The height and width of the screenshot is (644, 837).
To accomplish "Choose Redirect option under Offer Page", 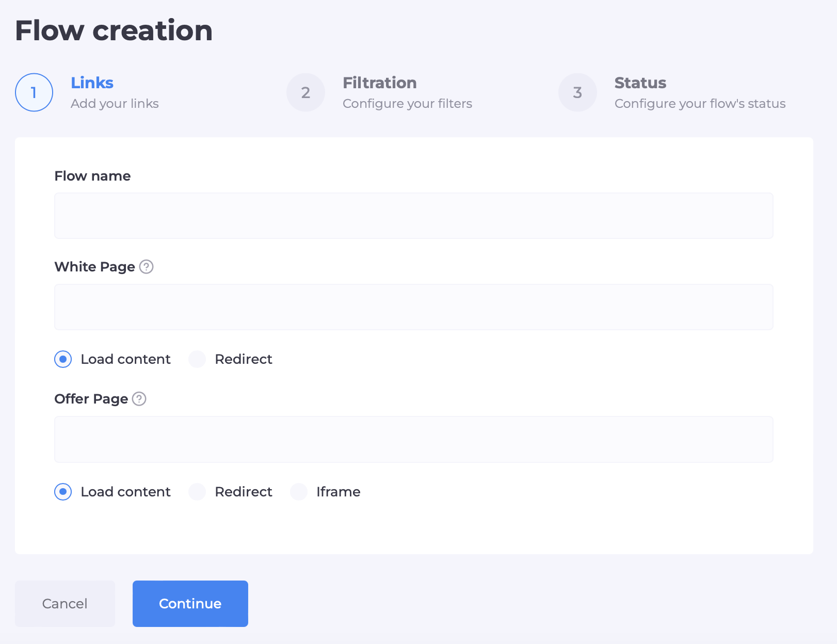I will (x=197, y=492).
